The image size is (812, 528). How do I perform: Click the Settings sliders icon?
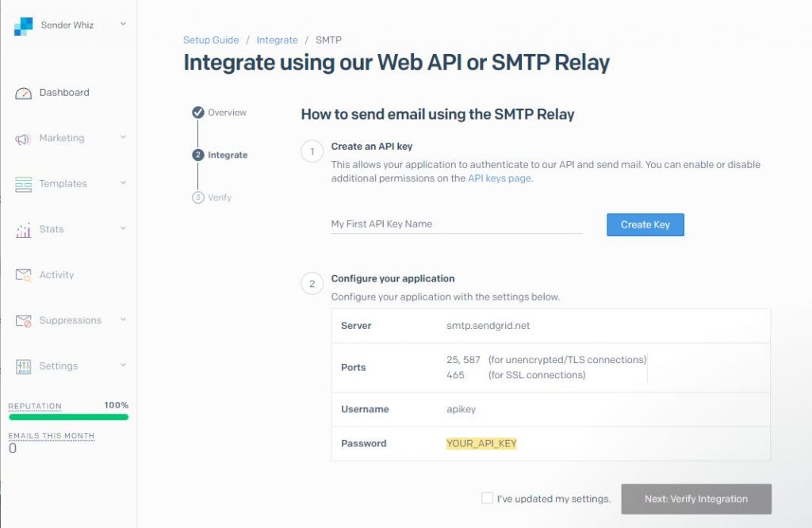(x=24, y=366)
